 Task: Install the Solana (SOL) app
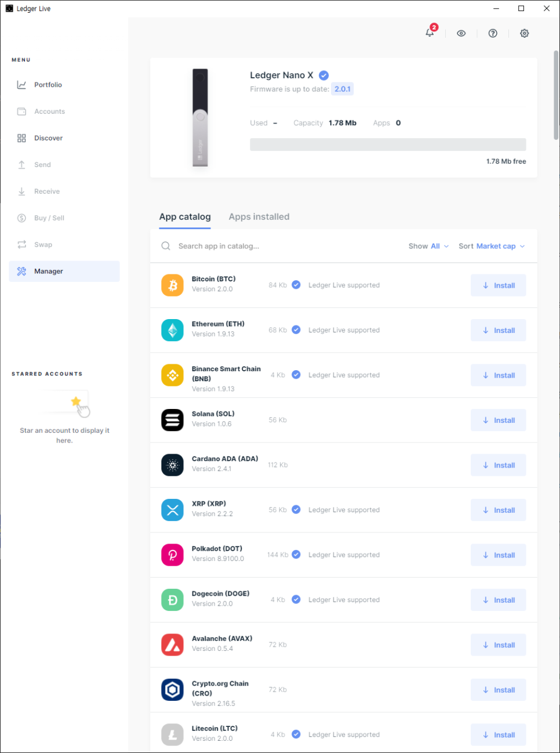point(499,420)
